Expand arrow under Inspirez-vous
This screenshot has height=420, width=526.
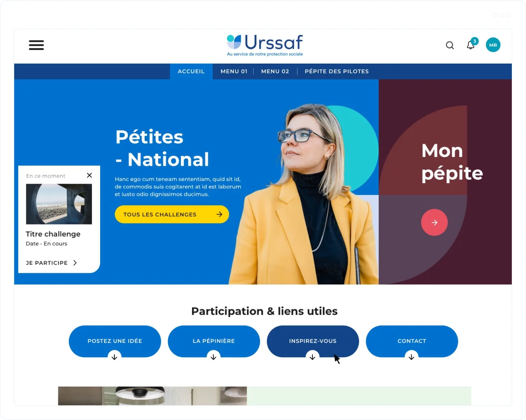tap(312, 357)
